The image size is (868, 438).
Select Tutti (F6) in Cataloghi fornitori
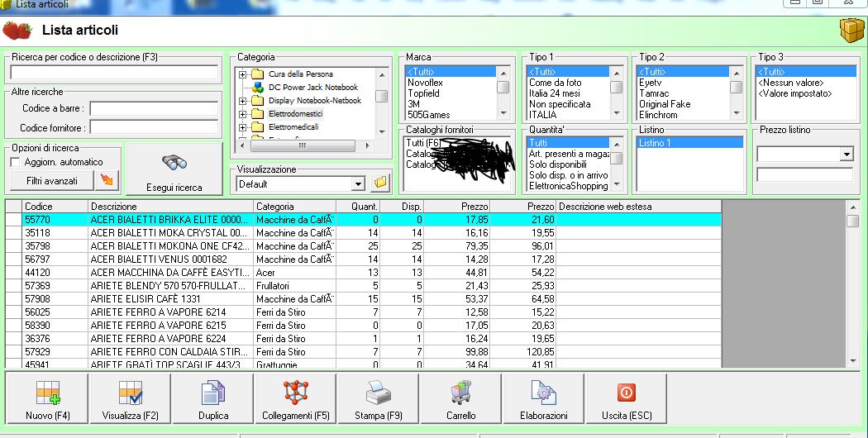pyautogui.click(x=423, y=143)
